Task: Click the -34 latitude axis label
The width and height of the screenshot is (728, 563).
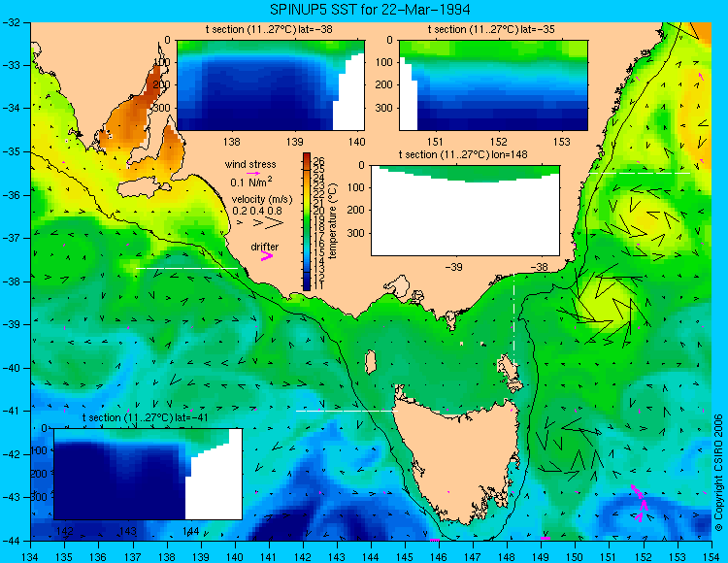Action: (x=11, y=109)
